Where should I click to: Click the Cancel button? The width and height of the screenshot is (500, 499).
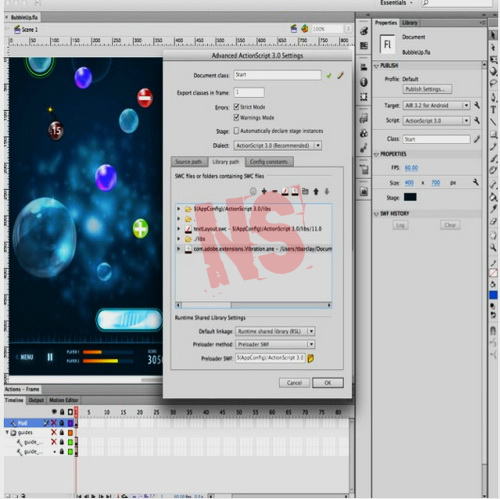pyautogui.click(x=294, y=383)
